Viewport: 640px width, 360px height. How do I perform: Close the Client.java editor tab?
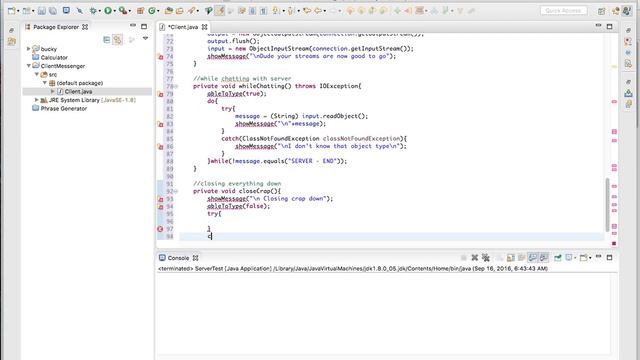204,27
